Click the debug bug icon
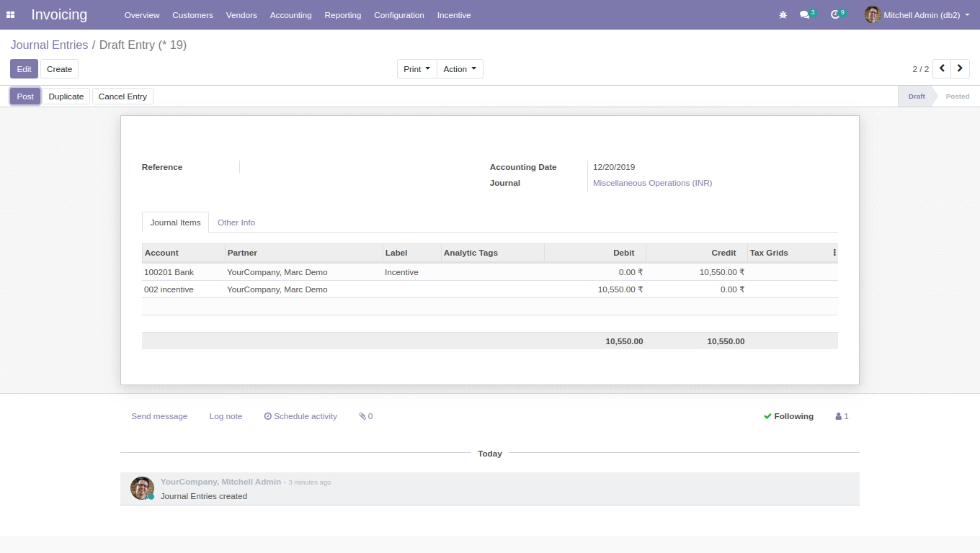The width and height of the screenshot is (980, 553). pos(783,15)
